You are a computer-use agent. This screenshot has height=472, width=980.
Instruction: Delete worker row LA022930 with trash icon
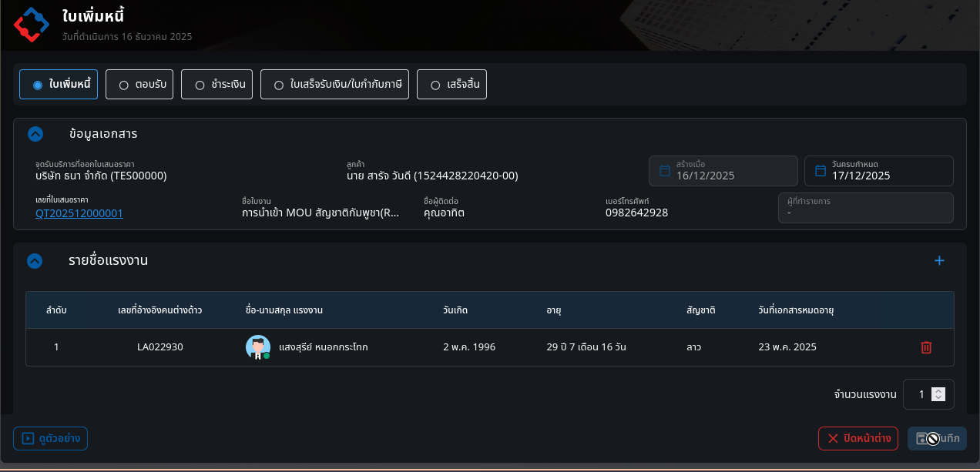926,347
